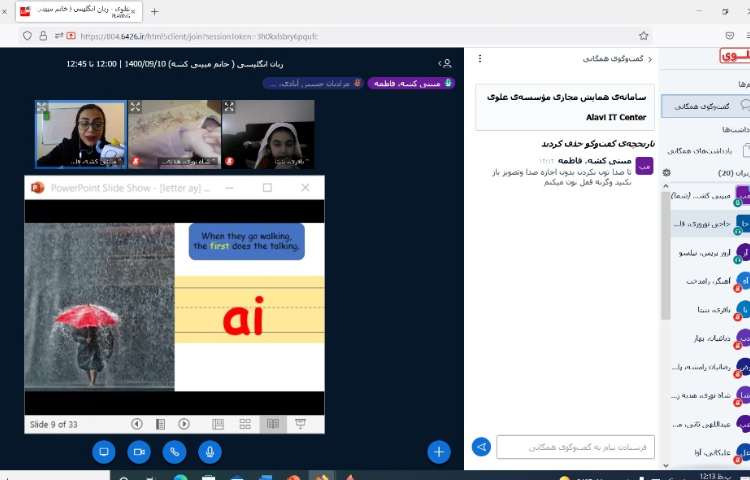Bookmark this page with the star icon

644,36
